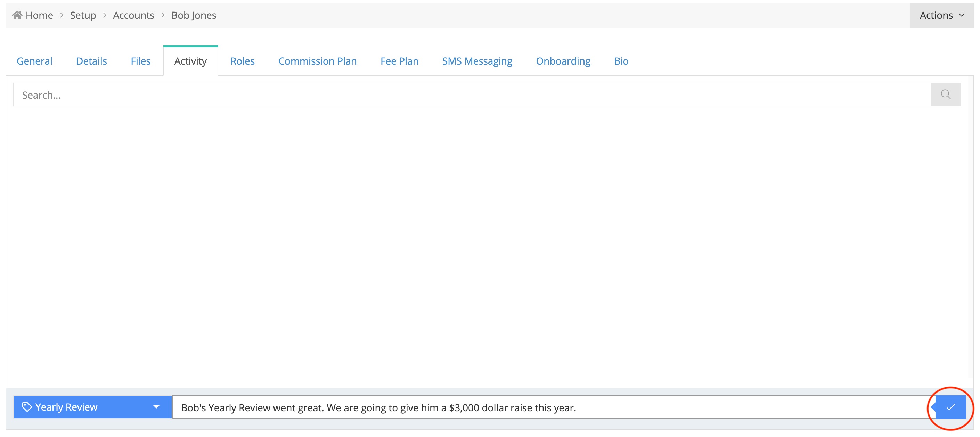Viewport: 980px width, 437px height.
Task: Focus the activity Search field
Action: tap(472, 95)
